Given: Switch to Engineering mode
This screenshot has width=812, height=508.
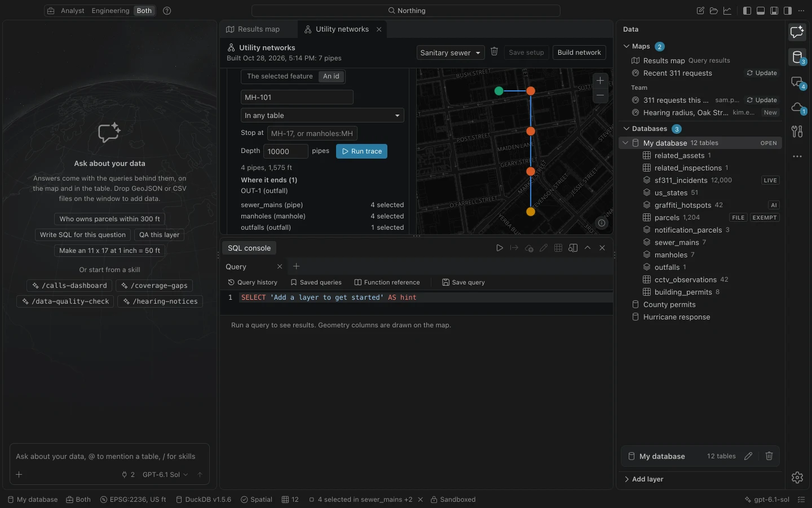Looking at the screenshot, I should click(x=111, y=11).
